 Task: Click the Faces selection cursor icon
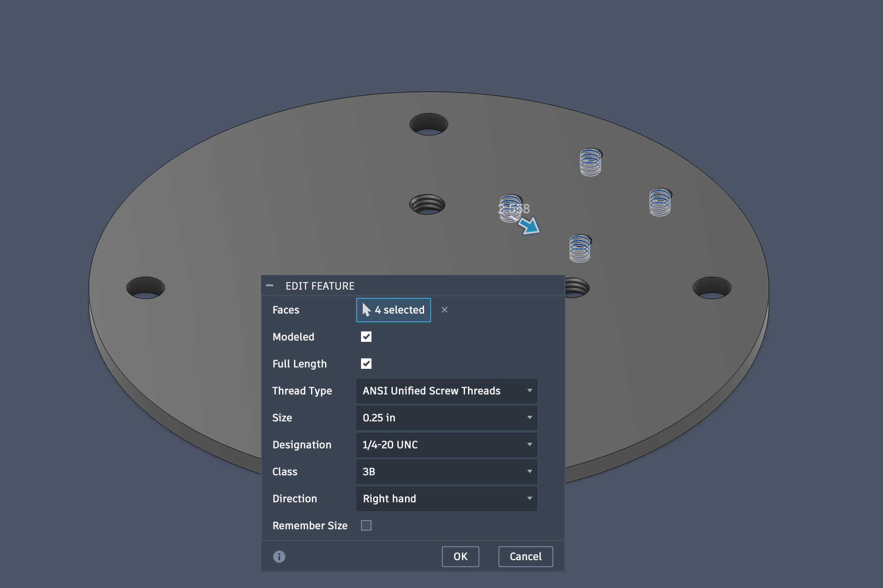[366, 310]
